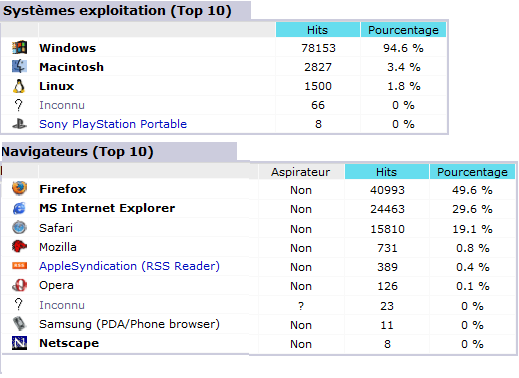The height and width of the screenshot is (378, 519).
Task: Open the Sony PlayStation Portable link
Action: pos(113,124)
